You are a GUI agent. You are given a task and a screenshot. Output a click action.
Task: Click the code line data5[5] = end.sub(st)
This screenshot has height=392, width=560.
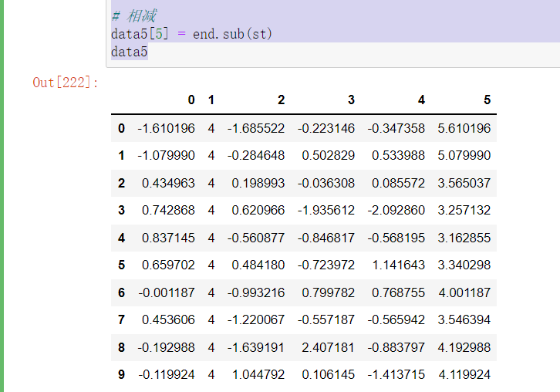point(191,34)
